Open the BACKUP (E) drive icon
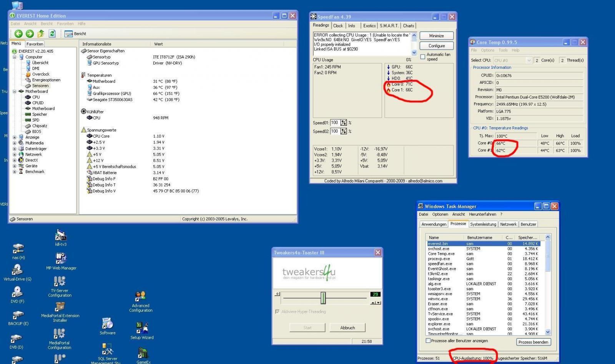This screenshot has height=364, width=615. [x=18, y=317]
